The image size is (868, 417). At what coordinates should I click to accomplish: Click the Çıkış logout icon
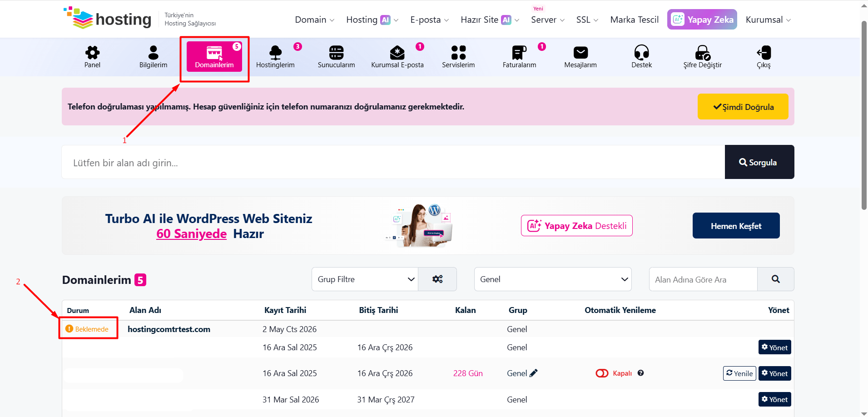(764, 53)
